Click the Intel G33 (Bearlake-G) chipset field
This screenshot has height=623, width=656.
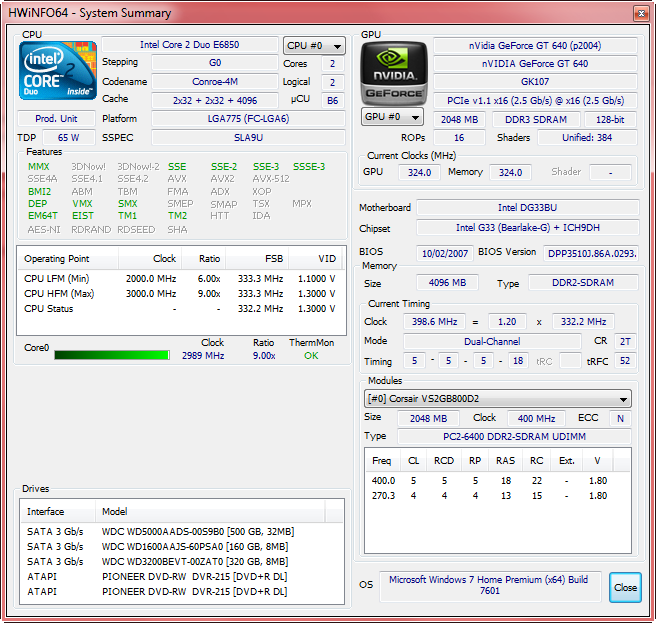(528, 228)
